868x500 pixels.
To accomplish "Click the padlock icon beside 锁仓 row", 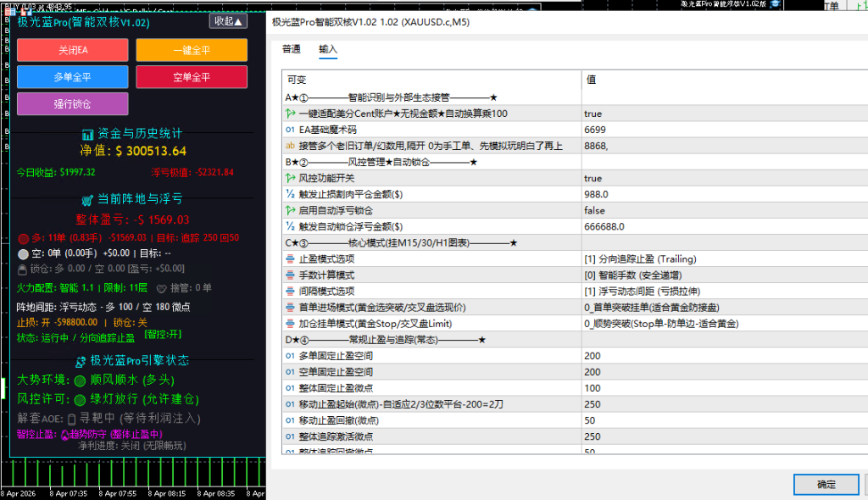I will [24, 269].
